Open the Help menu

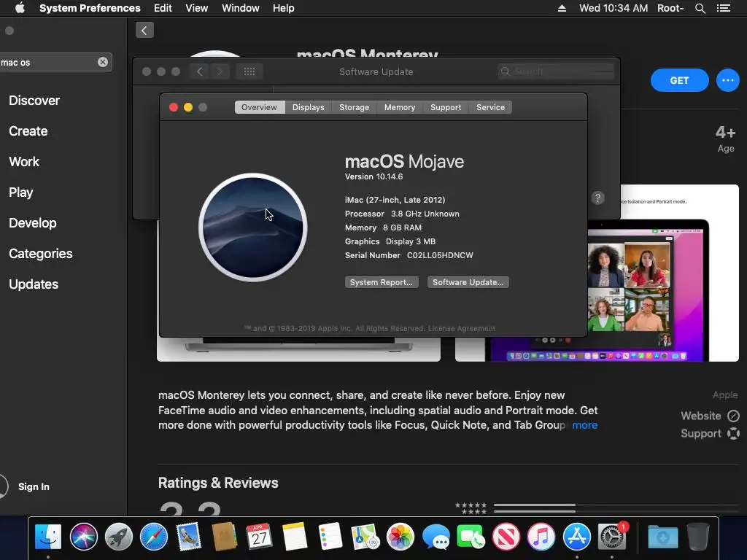point(284,8)
